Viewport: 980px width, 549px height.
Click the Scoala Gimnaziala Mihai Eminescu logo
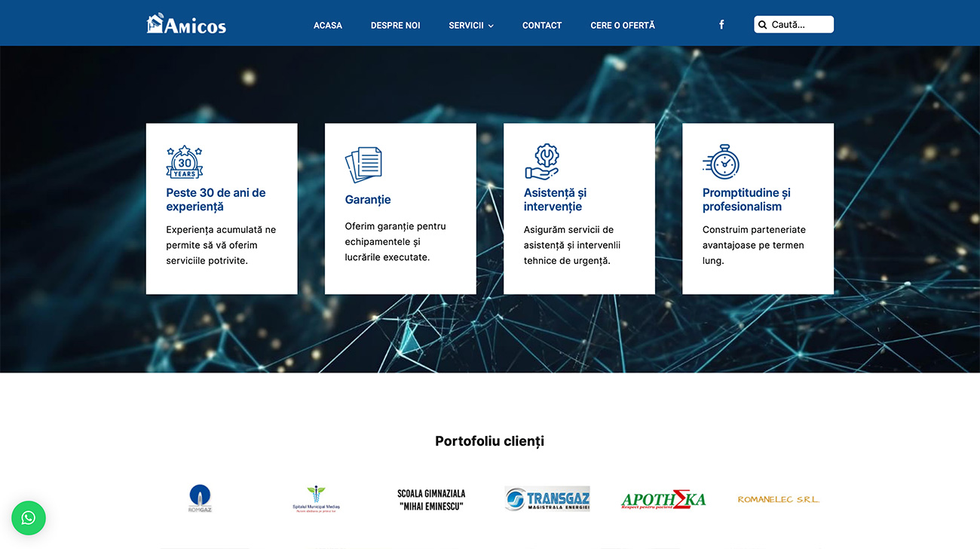click(x=431, y=499)
